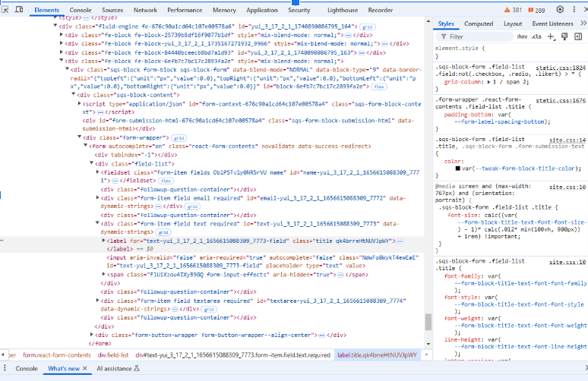Toggle the device toolbar icon
The width and height of the screenshot is (588, 381).
19,10
